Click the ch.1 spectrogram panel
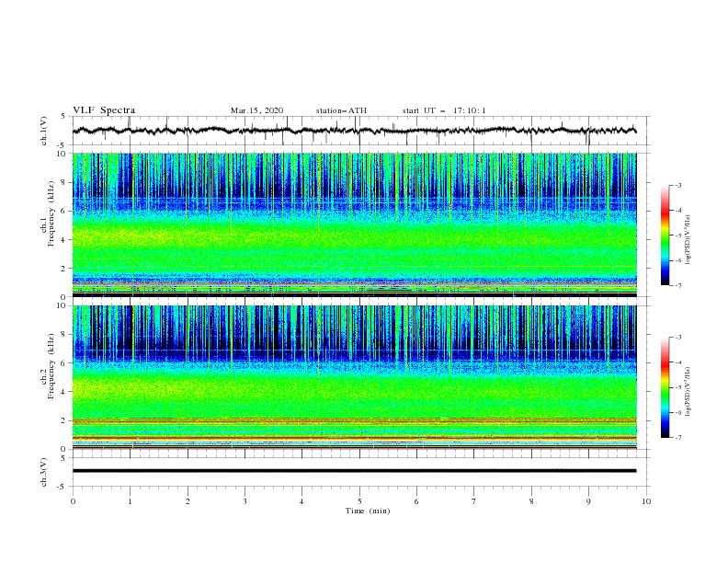This screenshot has width=728, height=563. pos(355,224)
